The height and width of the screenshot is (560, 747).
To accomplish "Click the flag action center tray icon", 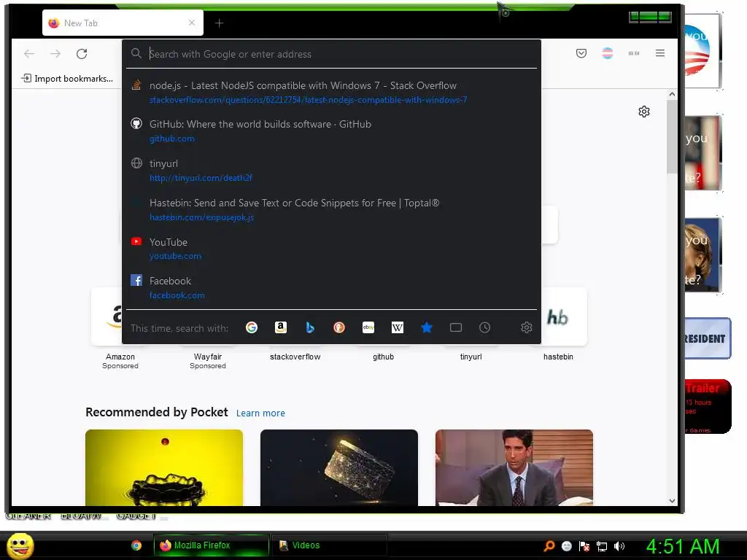I will pyautogui.click(x=584, y=545).
